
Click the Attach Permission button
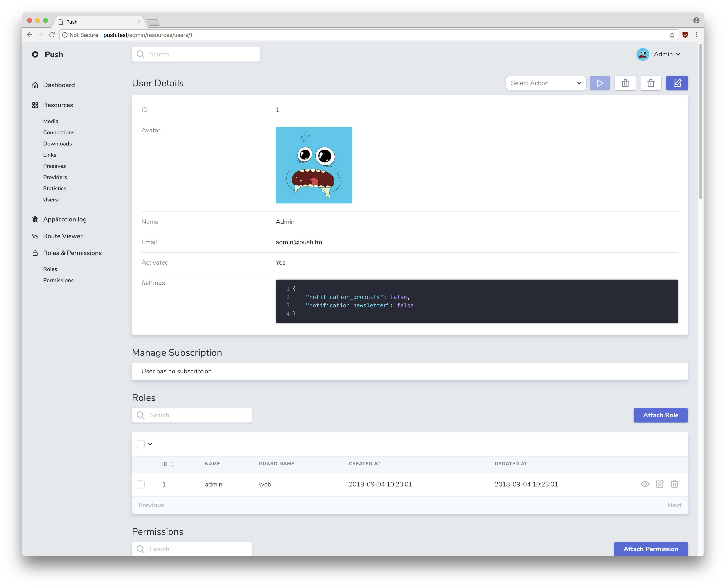pos(651,549)
